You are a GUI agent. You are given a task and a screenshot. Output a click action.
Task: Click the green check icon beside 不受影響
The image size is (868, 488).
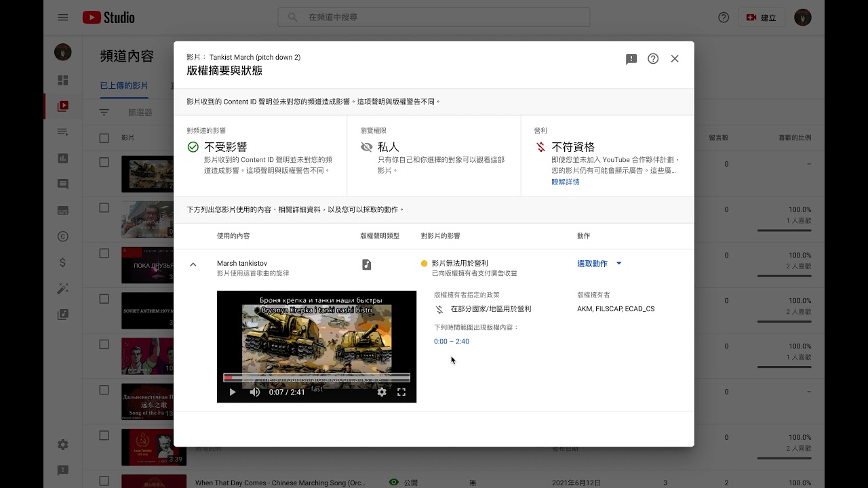(x=193, y=147)
